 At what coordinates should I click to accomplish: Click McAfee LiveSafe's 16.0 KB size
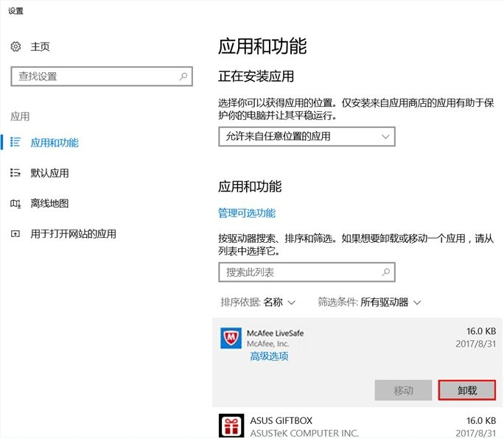tap(481, 331)
